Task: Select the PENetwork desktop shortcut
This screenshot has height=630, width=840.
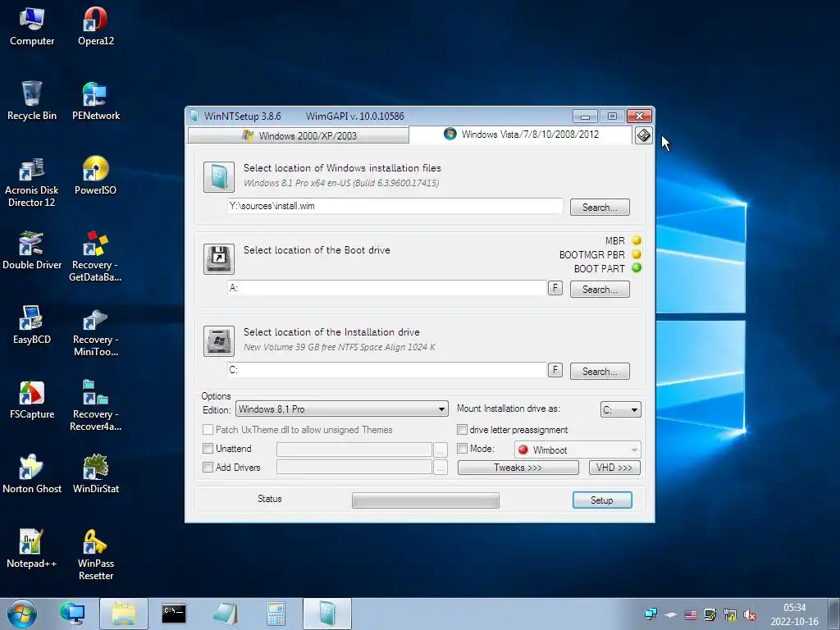Action: pos(95,101)
